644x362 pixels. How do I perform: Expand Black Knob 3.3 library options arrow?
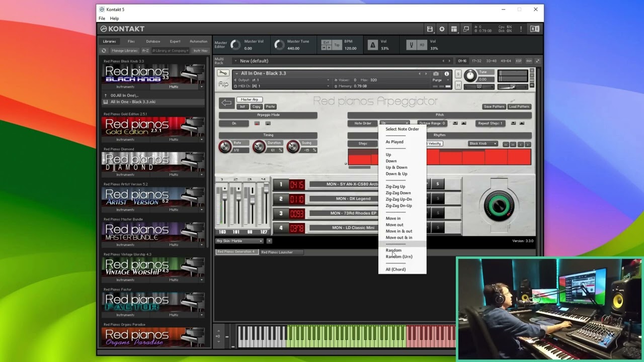201,86
